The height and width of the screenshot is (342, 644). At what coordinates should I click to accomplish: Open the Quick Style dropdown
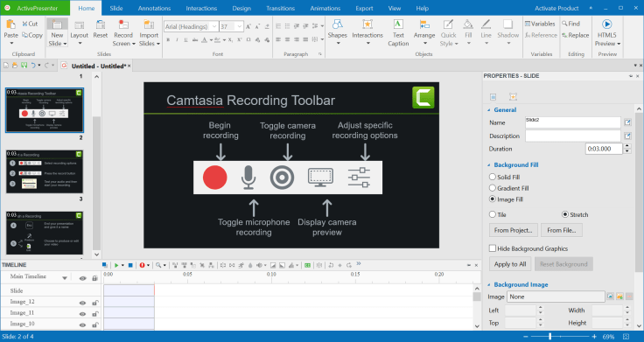coord(449,32)
